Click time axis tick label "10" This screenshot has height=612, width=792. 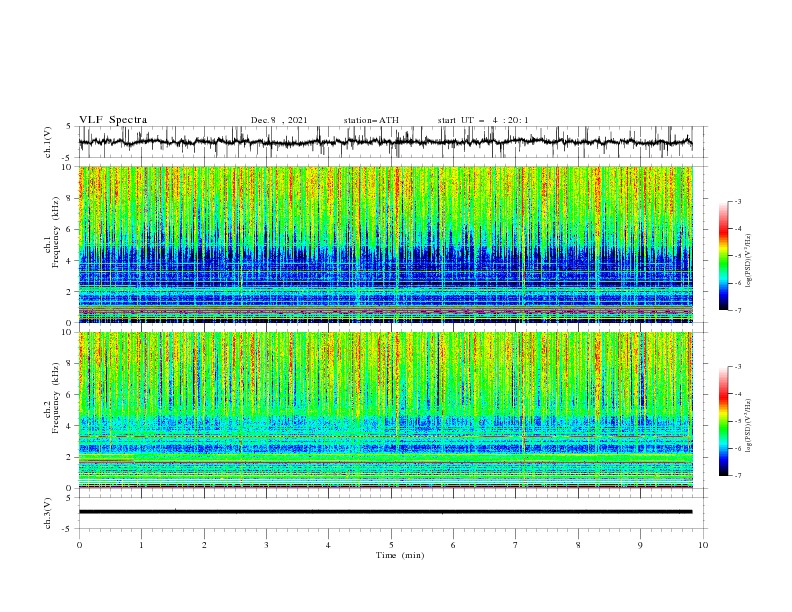tap(703, 545)
